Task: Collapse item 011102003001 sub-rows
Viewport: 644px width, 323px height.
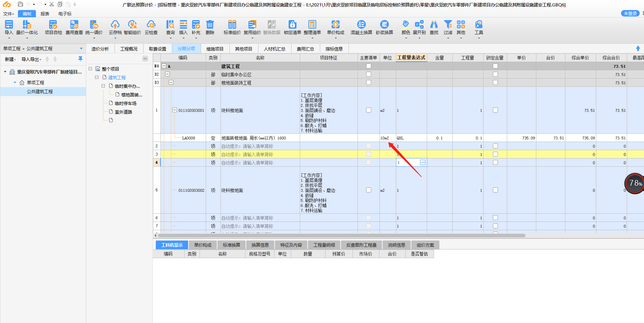Action: point(174,110)
